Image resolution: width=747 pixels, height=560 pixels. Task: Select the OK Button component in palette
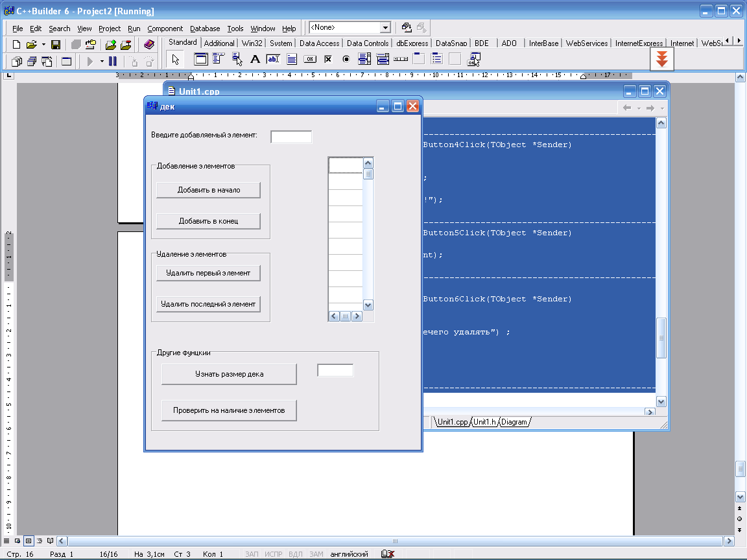[310, 60]
